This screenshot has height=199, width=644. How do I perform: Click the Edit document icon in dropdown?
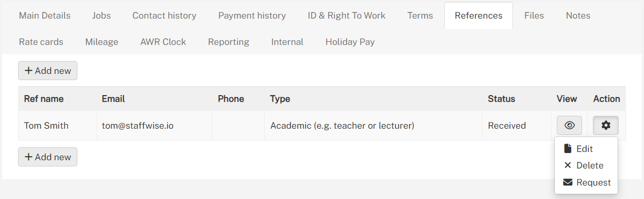click(568, 149)
